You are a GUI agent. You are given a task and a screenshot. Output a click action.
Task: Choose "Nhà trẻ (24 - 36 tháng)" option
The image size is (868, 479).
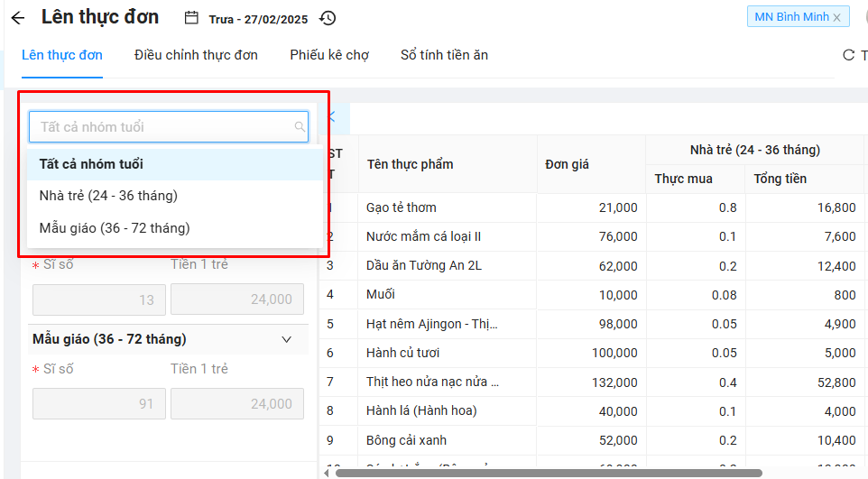[x=108, y=196]
